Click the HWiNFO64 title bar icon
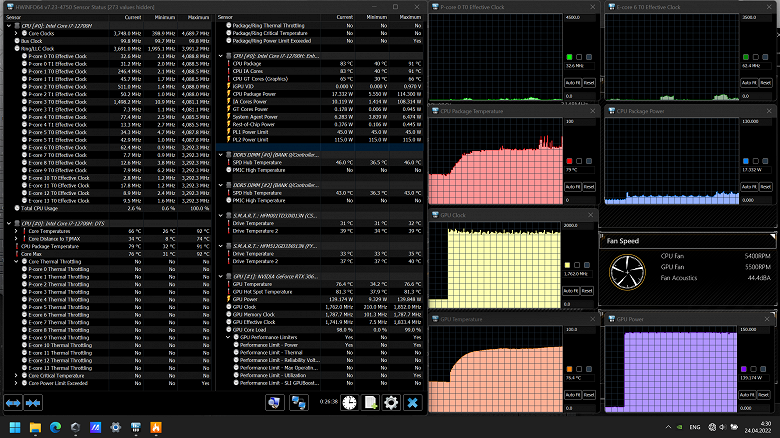Viewport: 780px width, 438px height. tap(9, 7)
